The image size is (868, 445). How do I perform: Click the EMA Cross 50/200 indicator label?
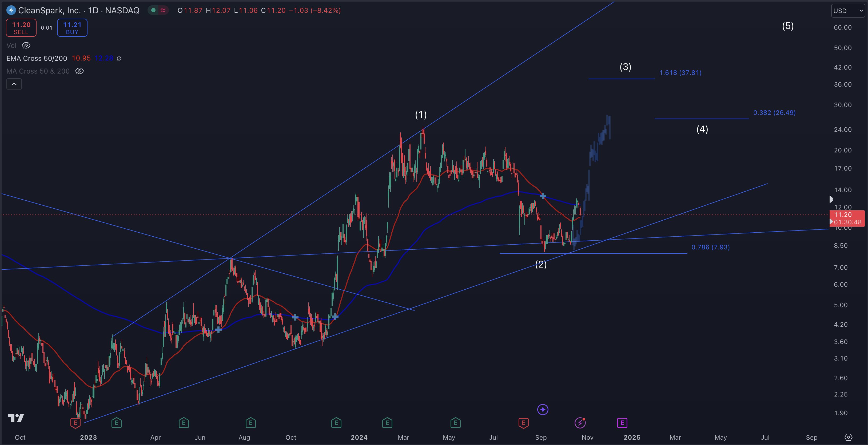tap(37, 58)
